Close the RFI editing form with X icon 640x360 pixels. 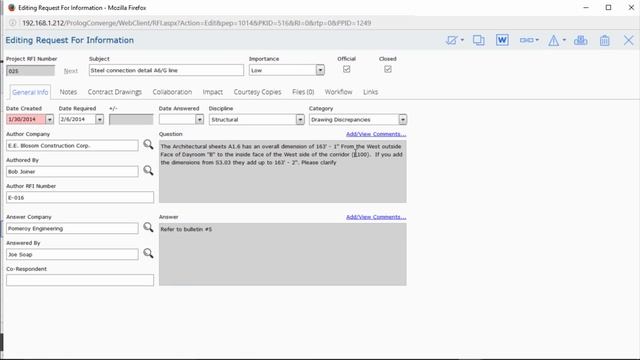click(x=629, y=40)
